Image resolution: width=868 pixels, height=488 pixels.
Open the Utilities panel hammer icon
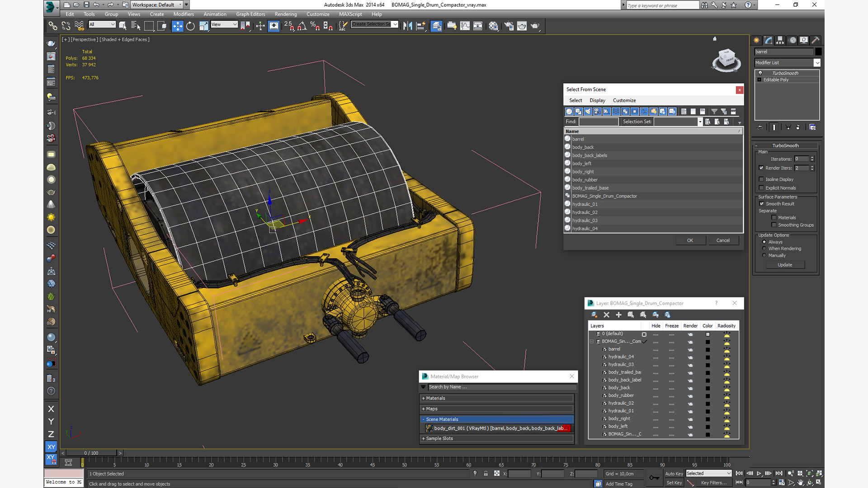pyautogui.click(x=815, y=40)
